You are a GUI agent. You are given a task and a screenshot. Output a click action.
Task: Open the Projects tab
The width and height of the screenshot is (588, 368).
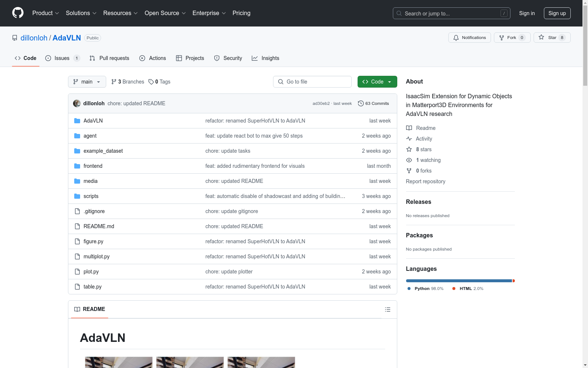pyautogui.click(x=190, y=58)
